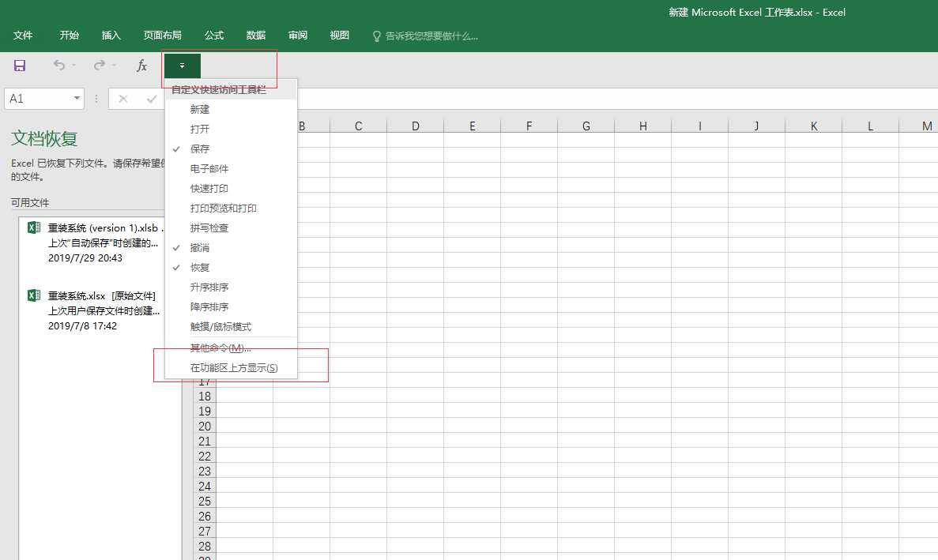Switch to the 开始 ribbon tab
This screenshot has height=560, width=938.
(x=70, y=36)
